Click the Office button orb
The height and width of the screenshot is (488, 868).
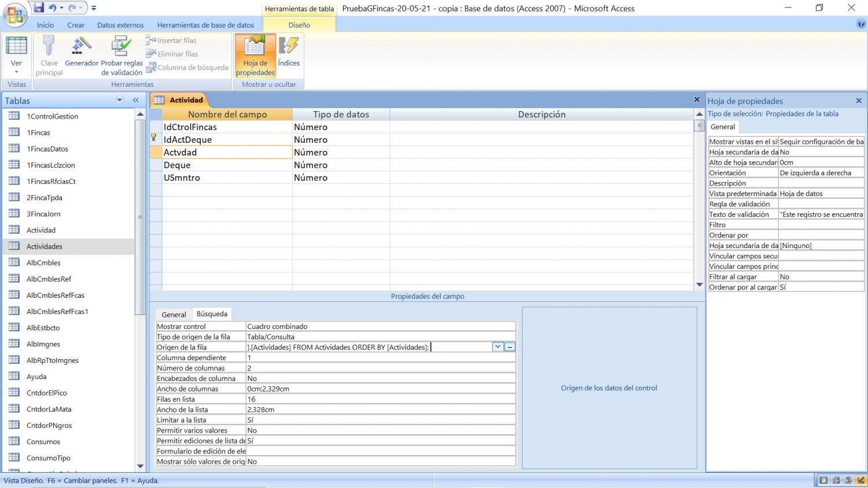[x=15, y=15]
